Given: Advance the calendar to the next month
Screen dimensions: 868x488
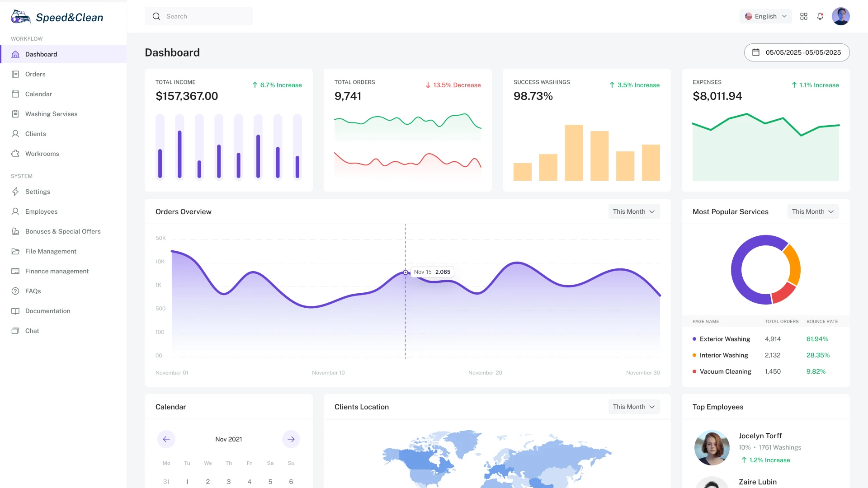Looking at the screenshot, I should (291, 439).
